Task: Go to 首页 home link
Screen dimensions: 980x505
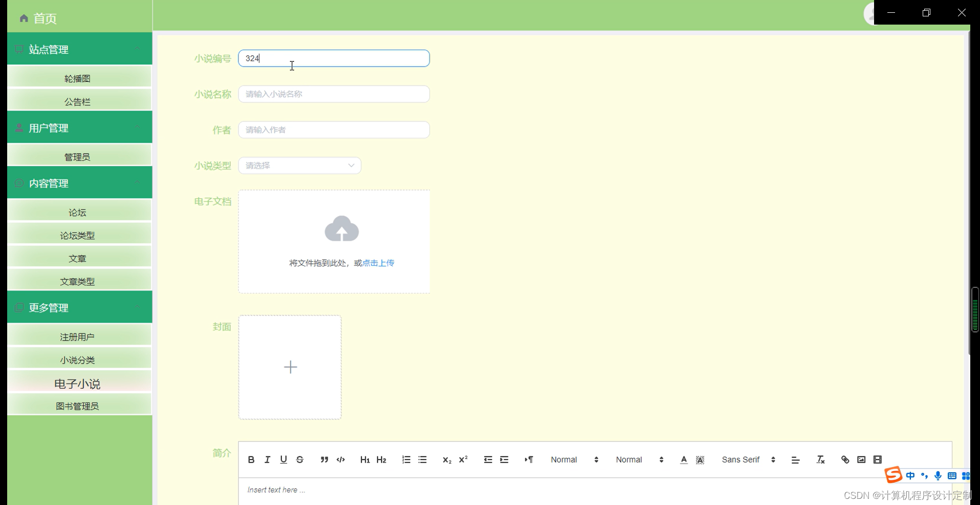Action: coord(45,18)
